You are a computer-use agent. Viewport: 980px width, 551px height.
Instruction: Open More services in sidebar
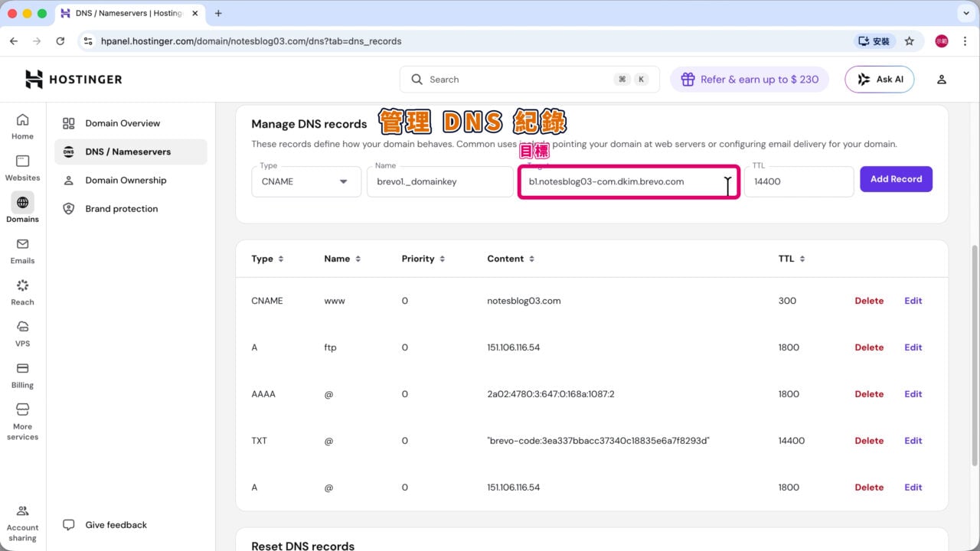point(22,422)
